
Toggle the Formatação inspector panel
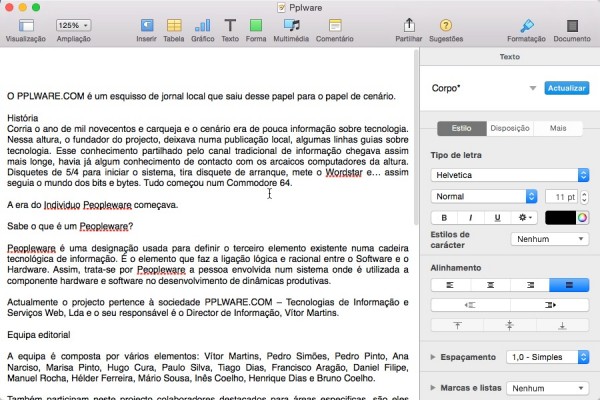[x=527, y=26]
